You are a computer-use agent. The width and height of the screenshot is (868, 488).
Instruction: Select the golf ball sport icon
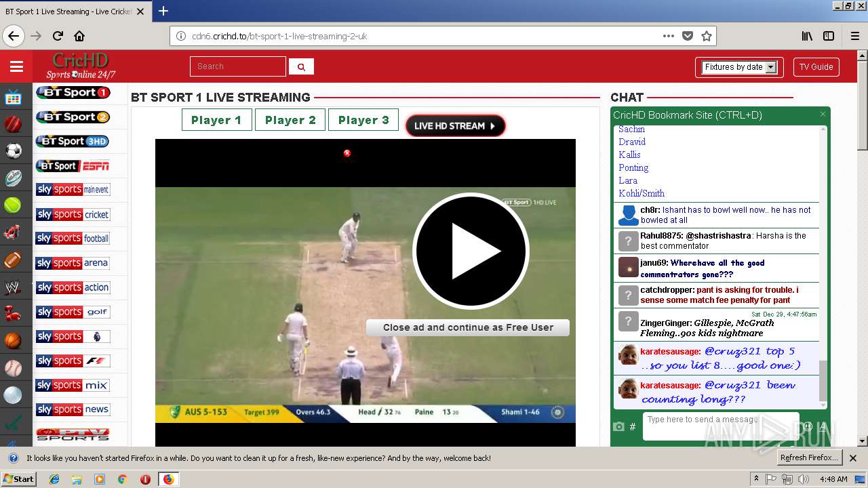pyautogui.click(x=13, y=395)
